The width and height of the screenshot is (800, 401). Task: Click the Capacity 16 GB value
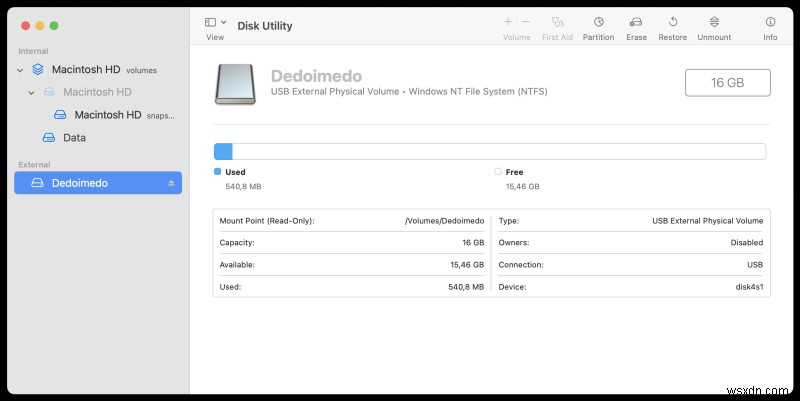tap(473, 243)
